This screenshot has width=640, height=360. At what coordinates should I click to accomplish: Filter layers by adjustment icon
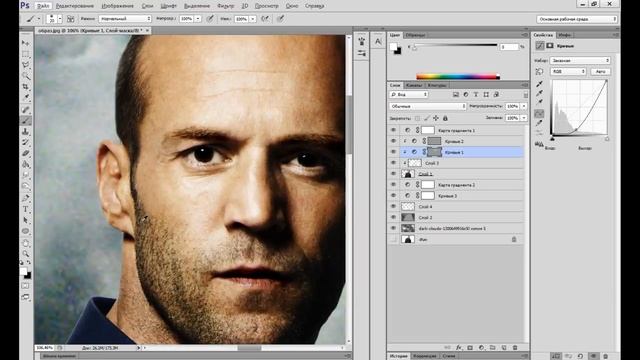(466, 94)
